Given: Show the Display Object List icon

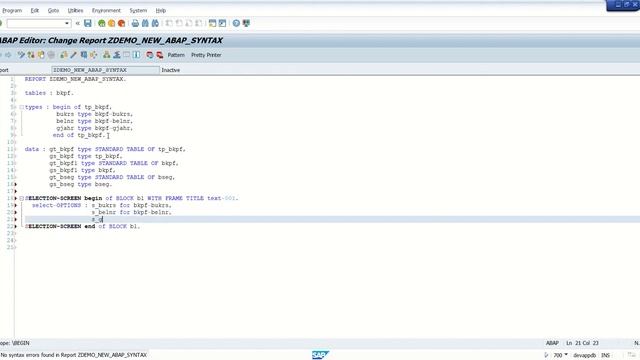Looking at the screenshot, I should click(107, 55).
